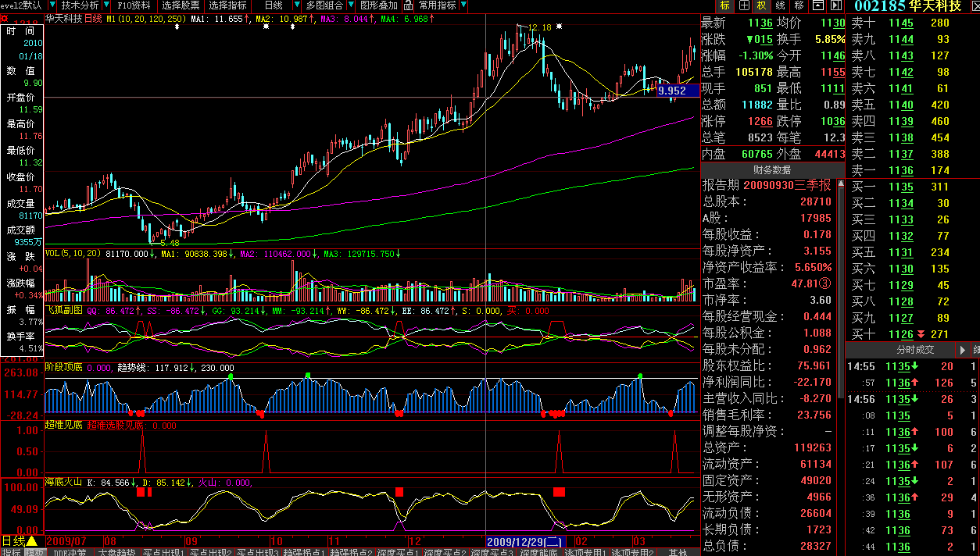Click the 移 move icon

(799, 5)
